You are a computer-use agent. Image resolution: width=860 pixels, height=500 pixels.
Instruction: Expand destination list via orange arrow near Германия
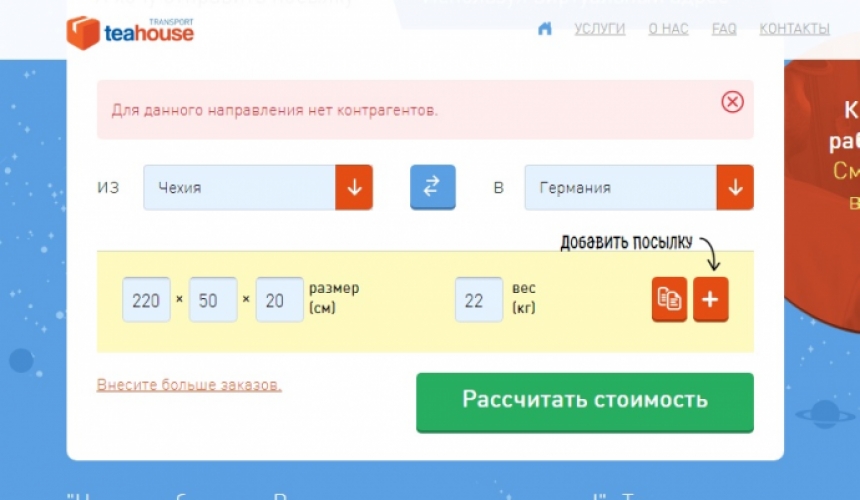pos(735,187)
